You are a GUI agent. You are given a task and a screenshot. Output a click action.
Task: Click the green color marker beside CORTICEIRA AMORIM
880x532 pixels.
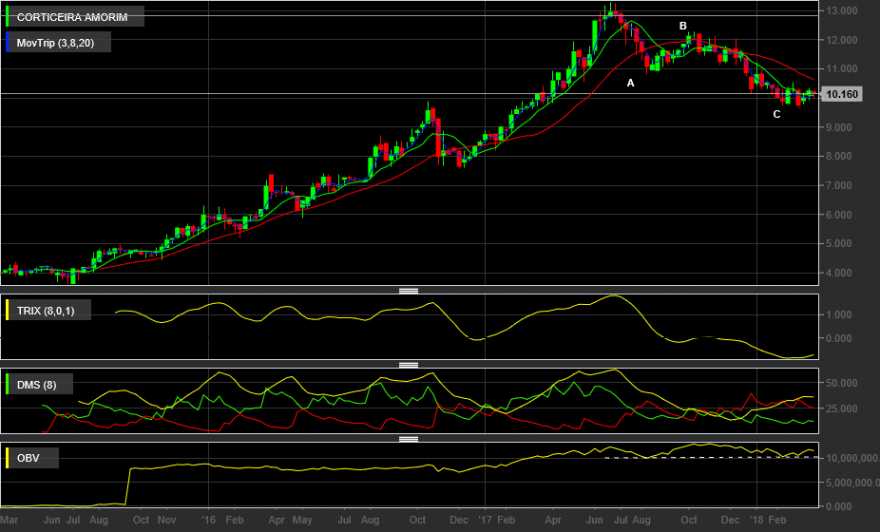point(7,17)
